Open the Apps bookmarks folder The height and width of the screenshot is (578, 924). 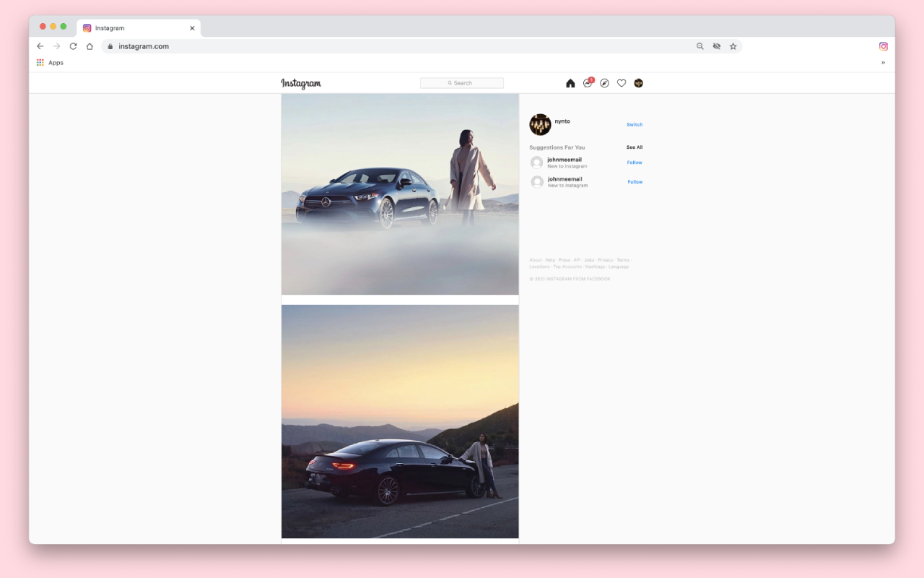coord(49,62)
